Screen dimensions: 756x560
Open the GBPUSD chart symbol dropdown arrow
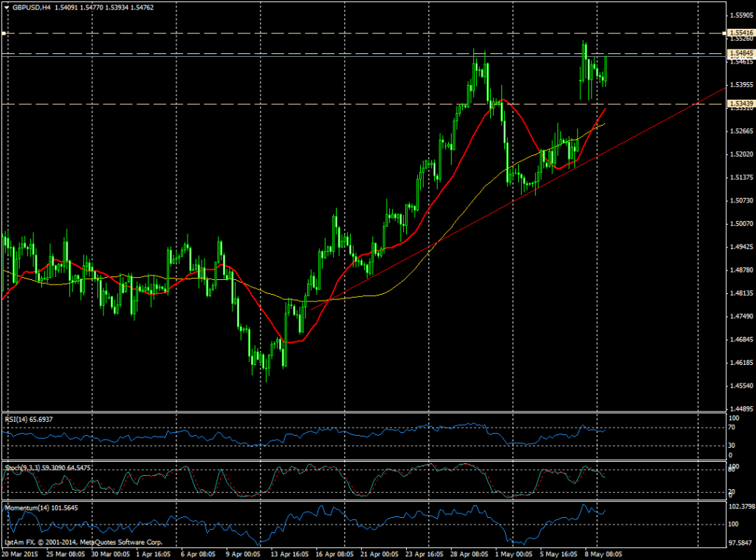point(6,7)
